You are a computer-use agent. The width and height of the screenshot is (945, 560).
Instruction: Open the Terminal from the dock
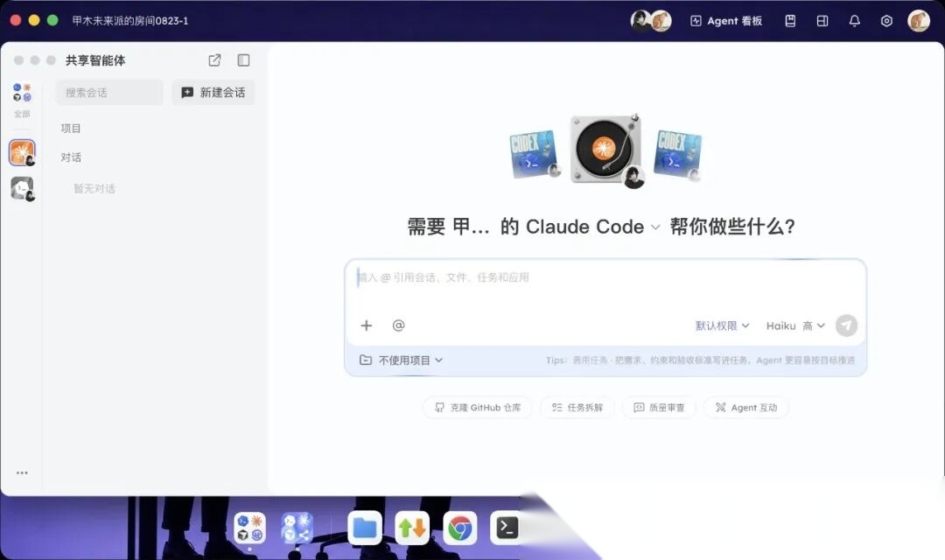pos(507,528)
